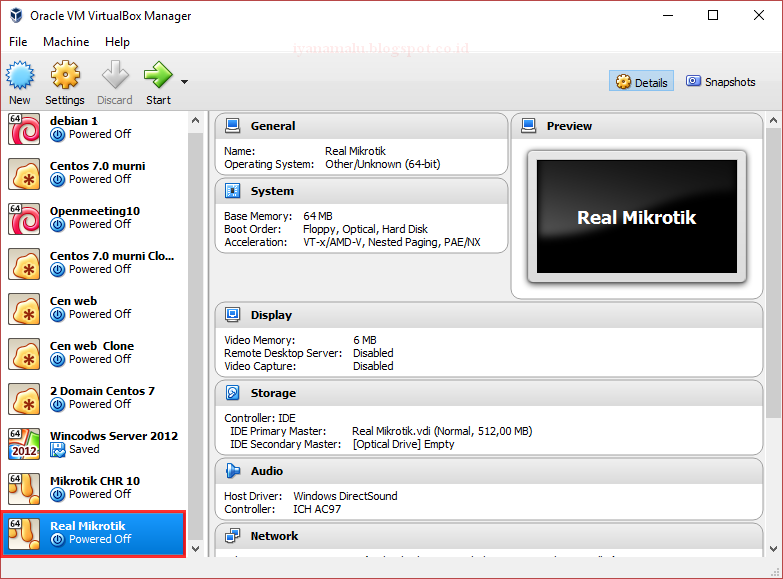Click the Network section icon
The height and width of the screenshot is (579, 783).
coord(232,536)
